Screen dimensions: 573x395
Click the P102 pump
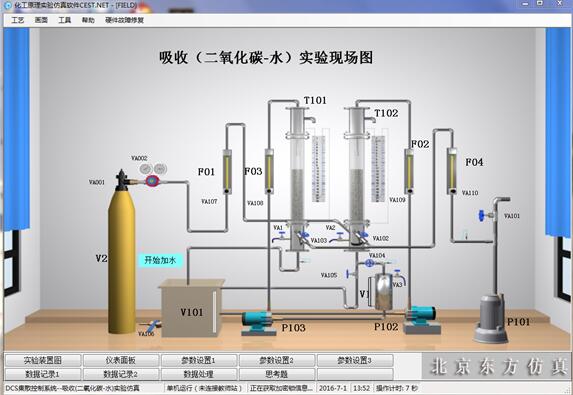tap(421, 319)
